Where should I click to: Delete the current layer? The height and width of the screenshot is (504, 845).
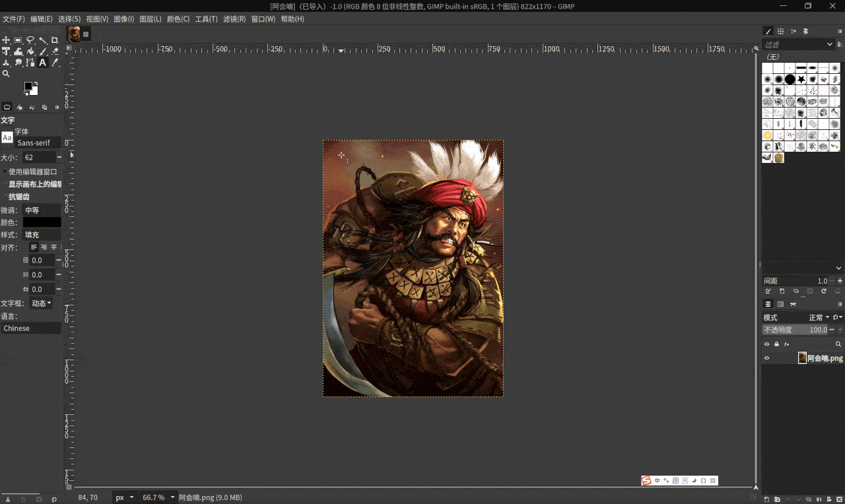pos(839,499)
